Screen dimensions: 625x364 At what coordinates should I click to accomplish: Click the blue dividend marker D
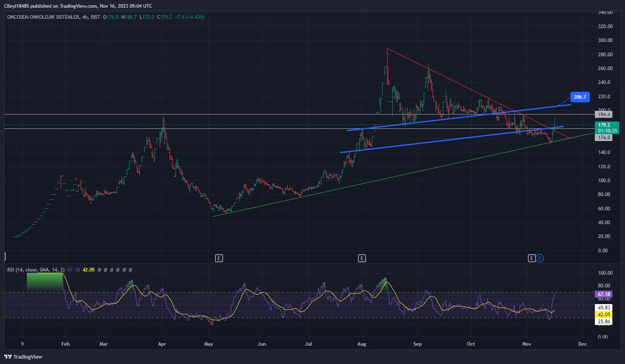[x=540, y=258]
